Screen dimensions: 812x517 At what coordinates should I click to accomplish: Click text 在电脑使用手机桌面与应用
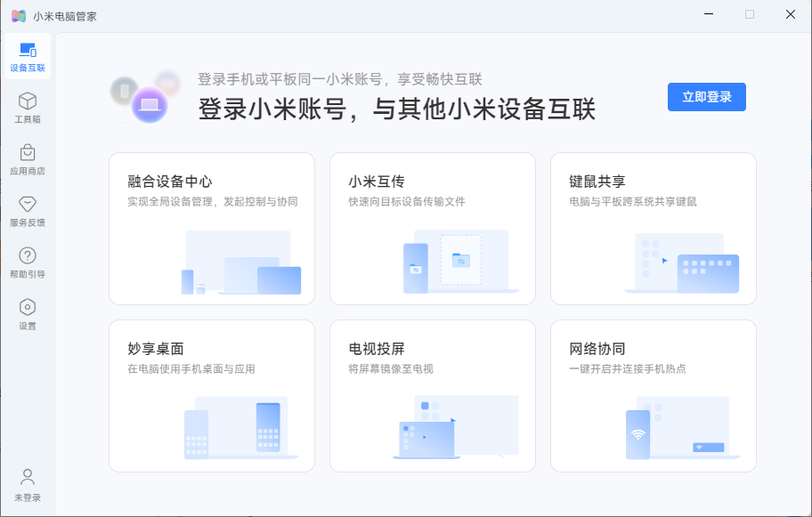tap(191, 369)
